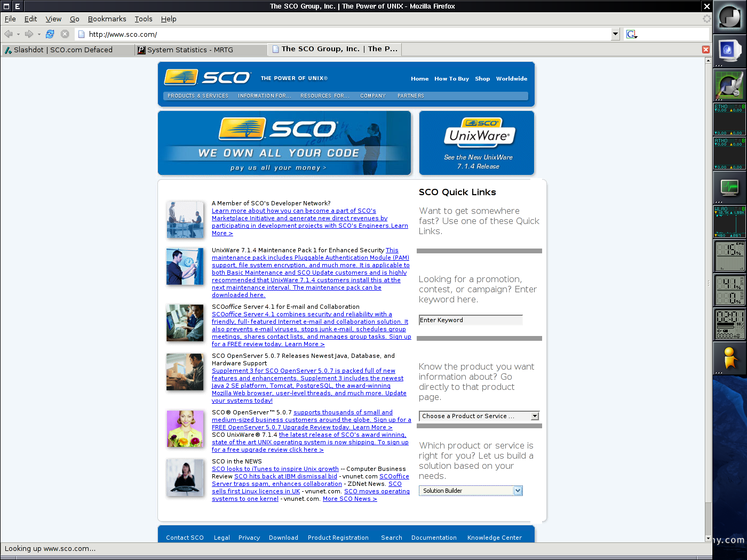Click the Enter Keyword input field

(x=471, y=320)
